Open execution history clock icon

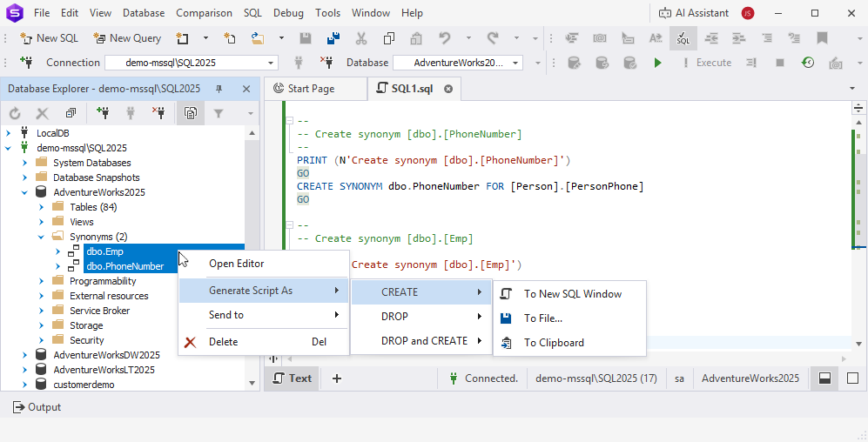click(808, 63)
